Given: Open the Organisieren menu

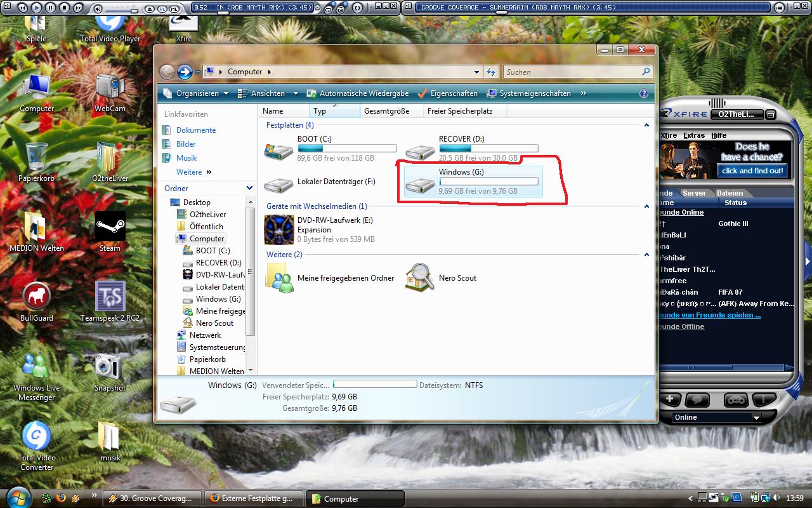Looking at the screenshot, I should tap(195, 93).
